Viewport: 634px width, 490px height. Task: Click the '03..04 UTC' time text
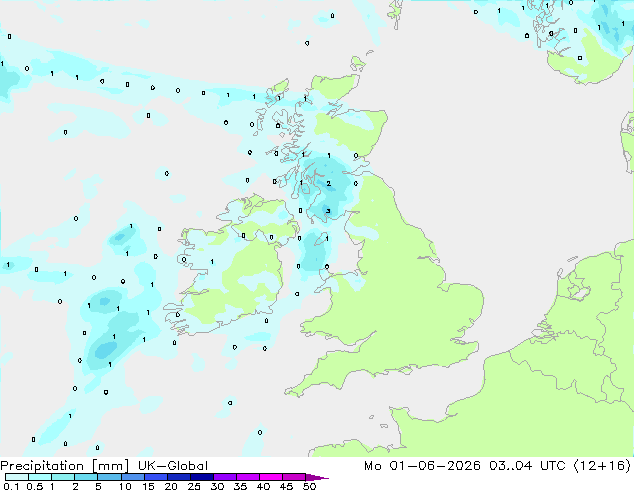[x=527, y=466]
